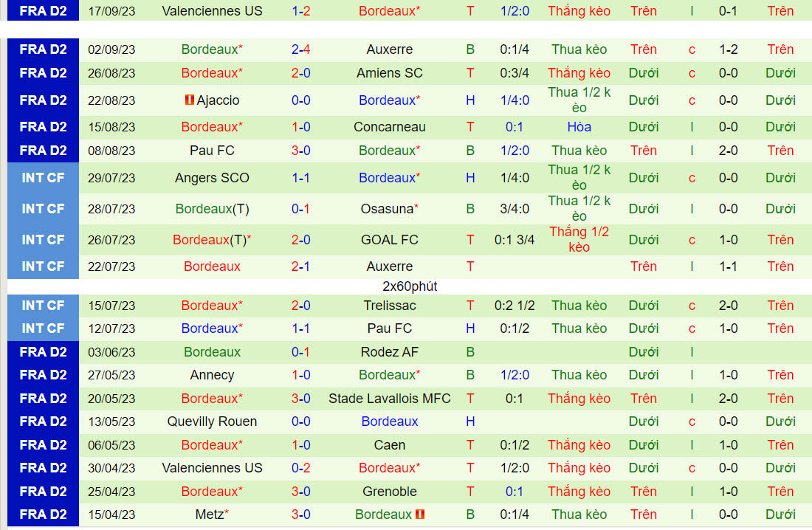Click the Trelissac team name
The width and height of the screenshot is (812, 530).
coord(389,306)
